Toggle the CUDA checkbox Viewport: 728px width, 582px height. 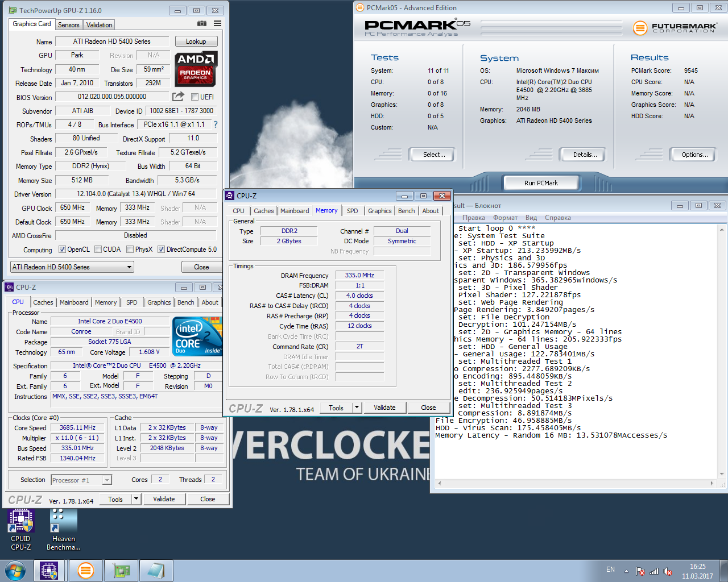(x=98, y=249)
